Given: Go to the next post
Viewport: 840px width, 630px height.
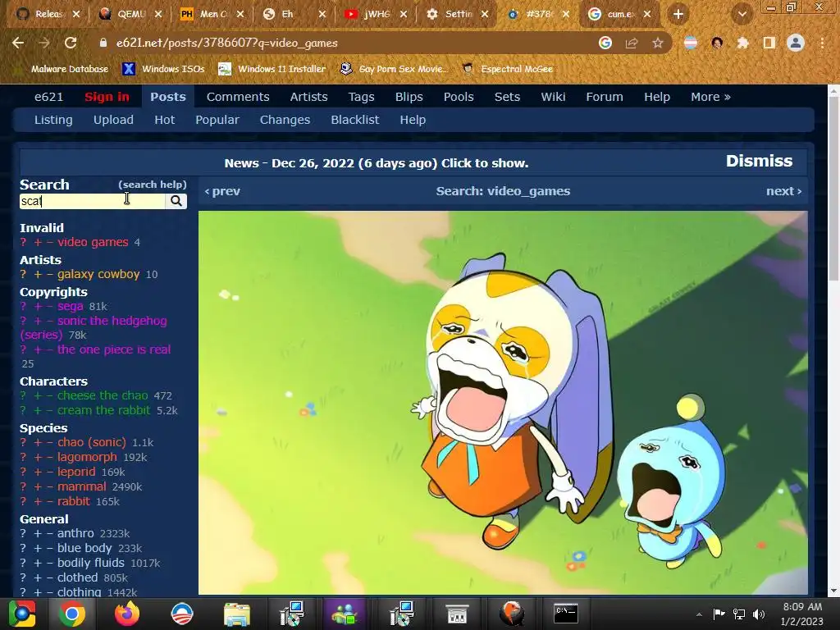Looking at the screenshot, I should pyautogui.click(x=783, y=191).
